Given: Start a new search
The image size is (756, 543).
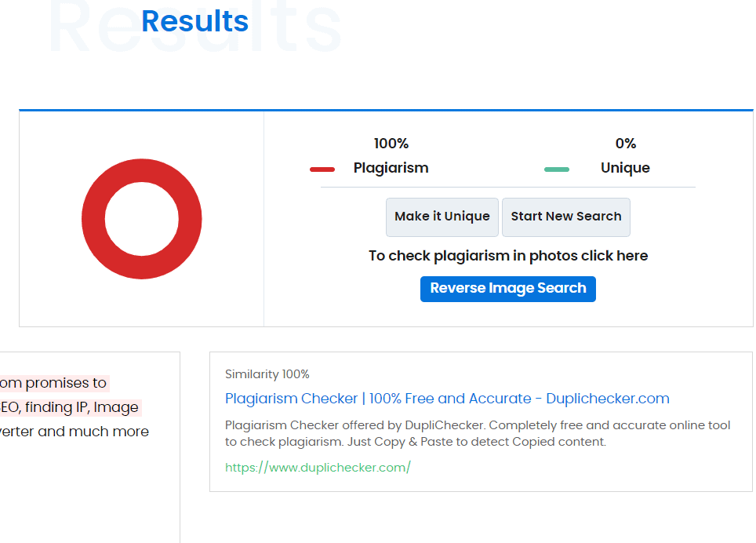Looking at the screenshot, I should [565, 217].
